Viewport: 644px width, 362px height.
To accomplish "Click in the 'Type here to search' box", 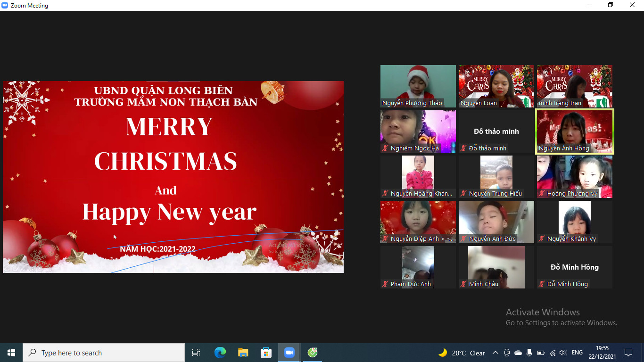I will point(104,353).
